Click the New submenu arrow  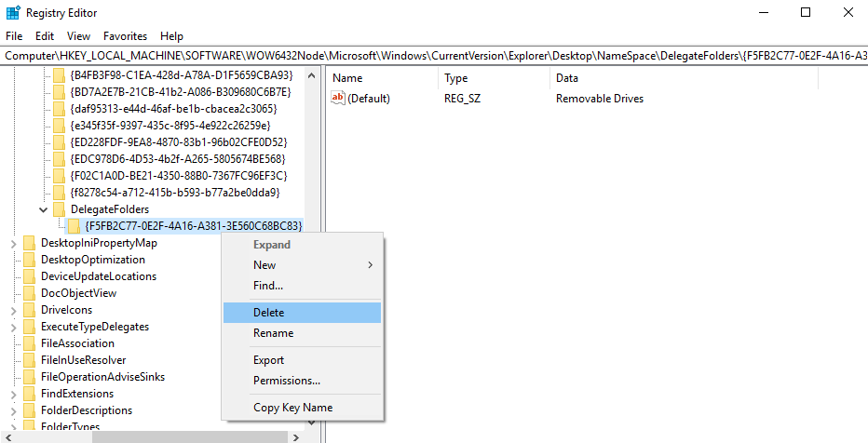[371, 265]
